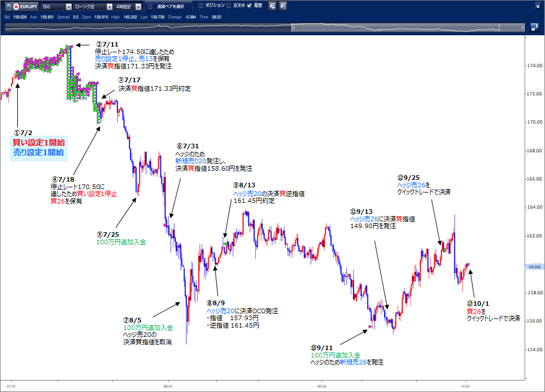
Task: Uncheck the 履歴 checkbox
Action: pyautogui.click(x=250, y=5)
